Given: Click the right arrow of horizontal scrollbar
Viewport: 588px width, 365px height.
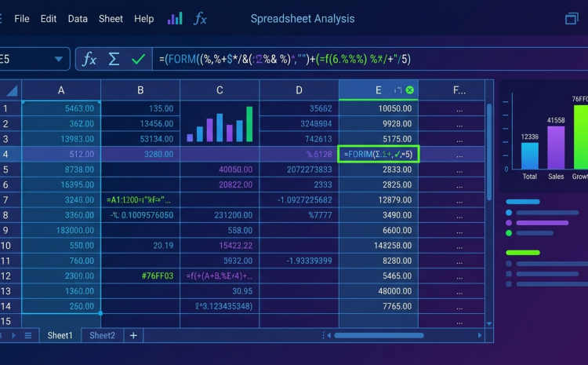Looking at the screenshot, I should click(x=480, y=335).
